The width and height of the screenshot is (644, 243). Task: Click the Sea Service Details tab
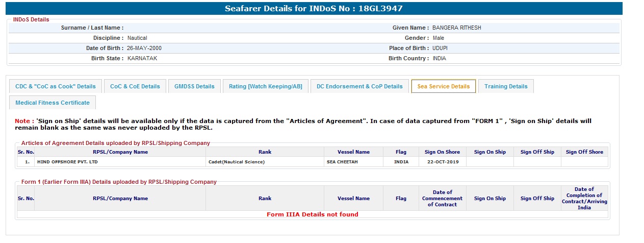coord(444,86)
